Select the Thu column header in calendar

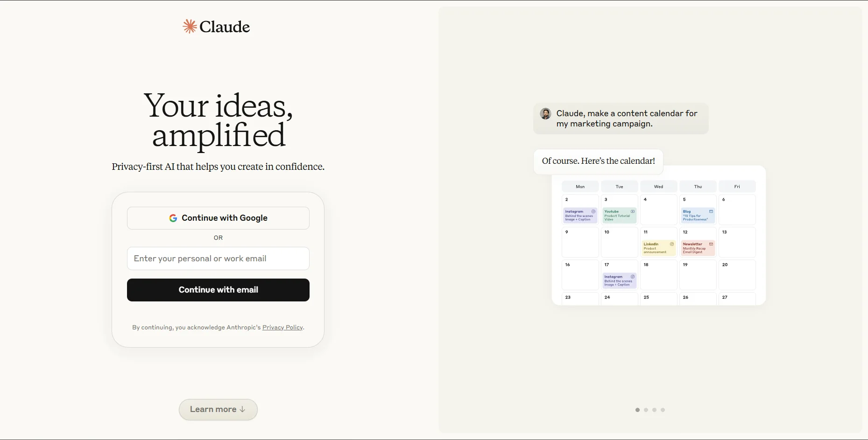pyautogui.click(x=698, y=187)
